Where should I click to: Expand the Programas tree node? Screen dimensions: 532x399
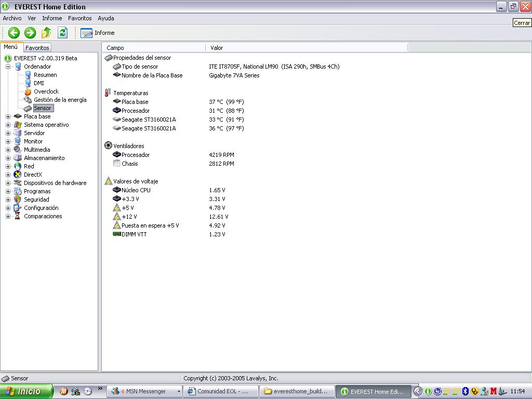point(8,191)
